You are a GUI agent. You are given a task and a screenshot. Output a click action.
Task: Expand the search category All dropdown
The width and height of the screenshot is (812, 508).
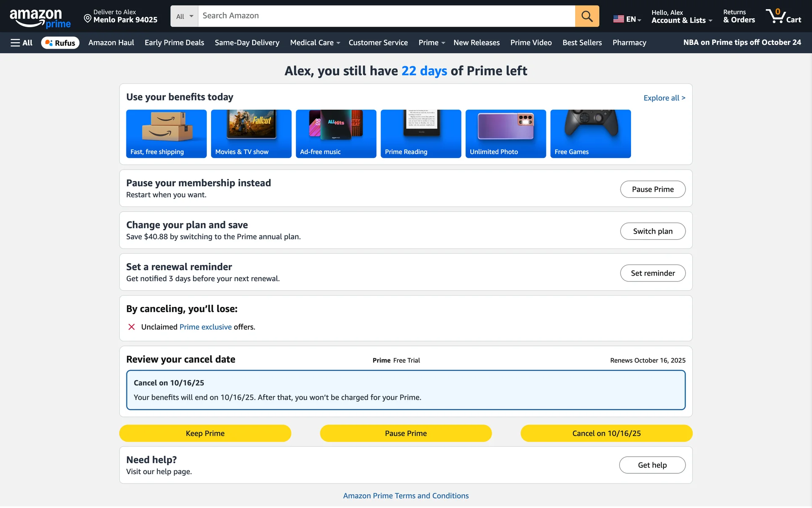184,16
